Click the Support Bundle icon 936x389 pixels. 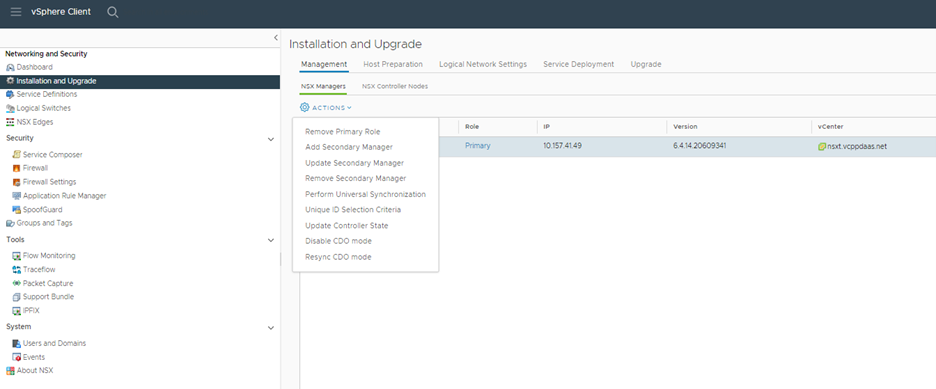[17, 297]
